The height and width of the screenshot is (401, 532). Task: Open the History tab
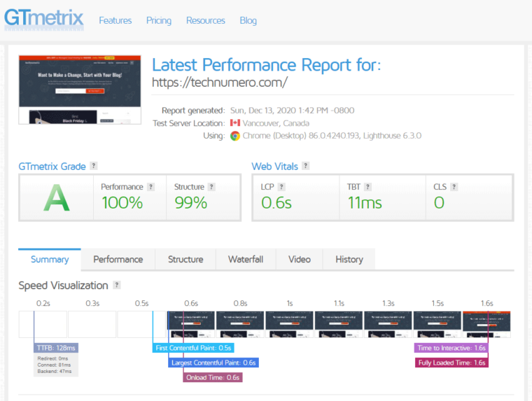coord(349,260)
